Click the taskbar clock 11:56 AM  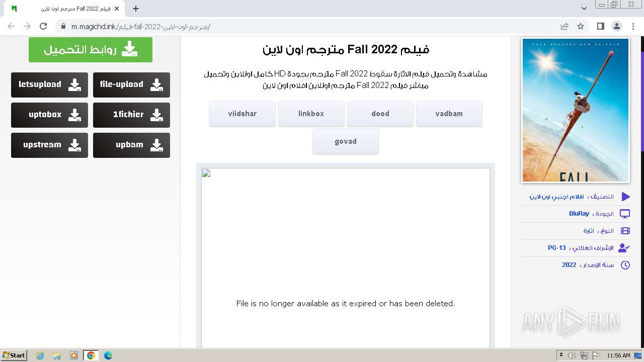[x=618, y=355]
